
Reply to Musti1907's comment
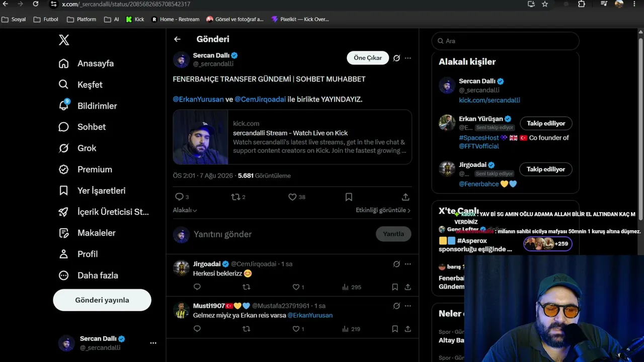point(197,329)
